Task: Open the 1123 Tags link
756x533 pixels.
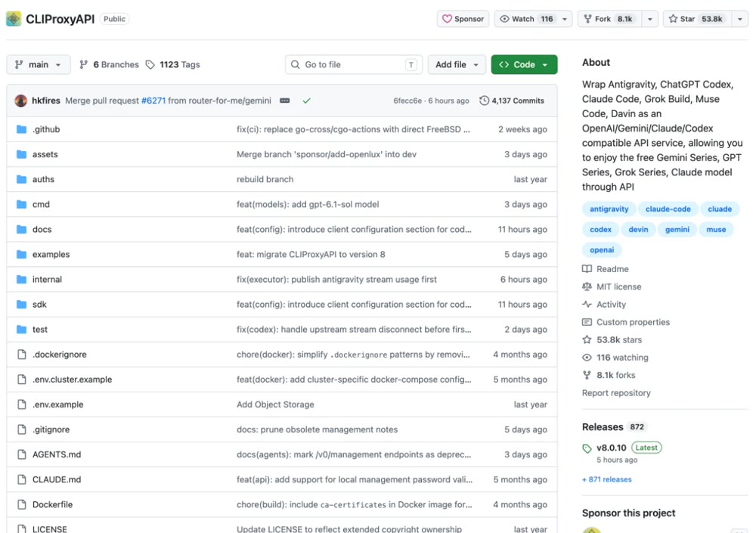Action: coord(172,64)
